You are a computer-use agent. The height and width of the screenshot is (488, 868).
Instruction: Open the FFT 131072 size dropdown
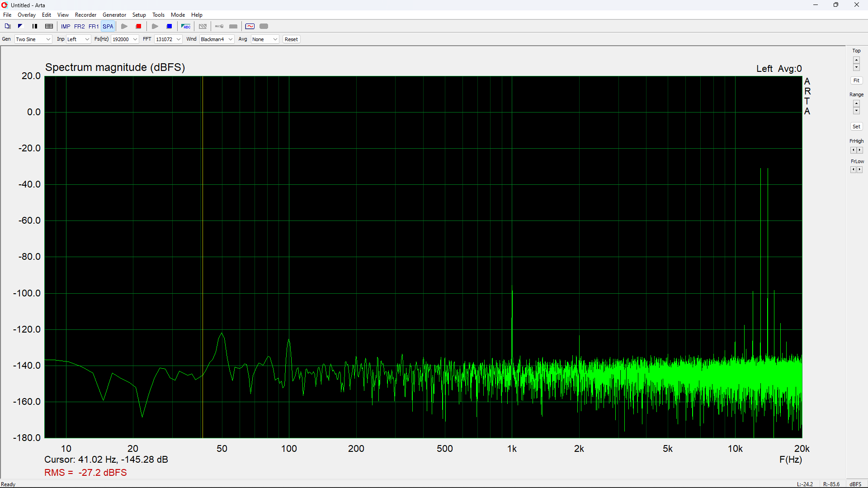click(168, 39)
